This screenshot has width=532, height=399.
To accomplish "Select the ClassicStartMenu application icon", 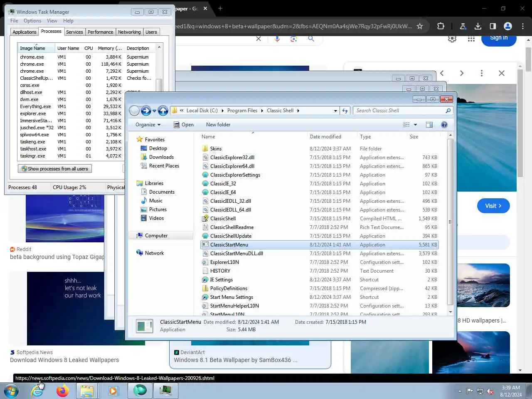I will coord(205,245).
